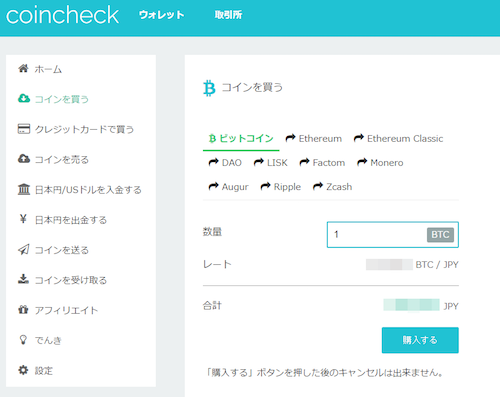500x397 pixels.
Task: Click the レート label
Action: (217, 264)
